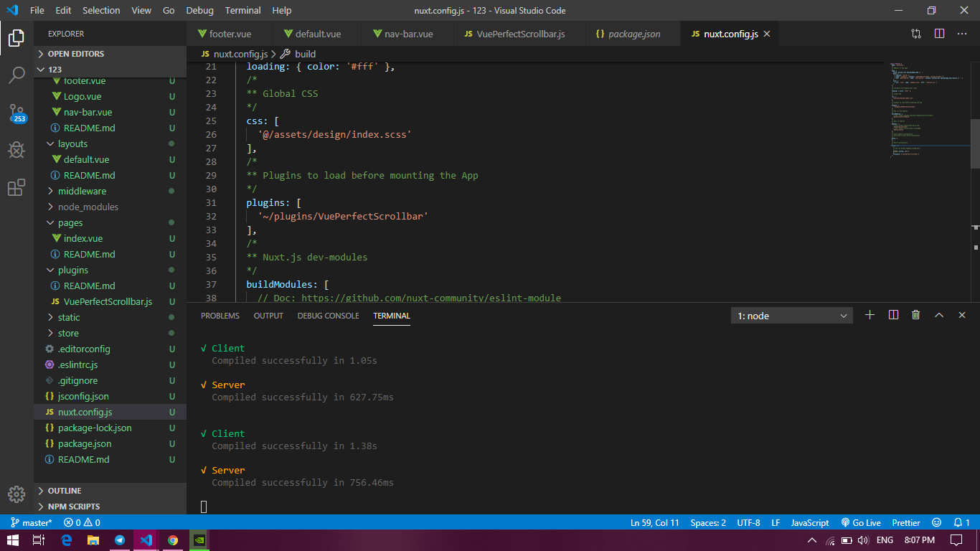Open Windows Start menu
980x551 pixels.
coord(13,540)
